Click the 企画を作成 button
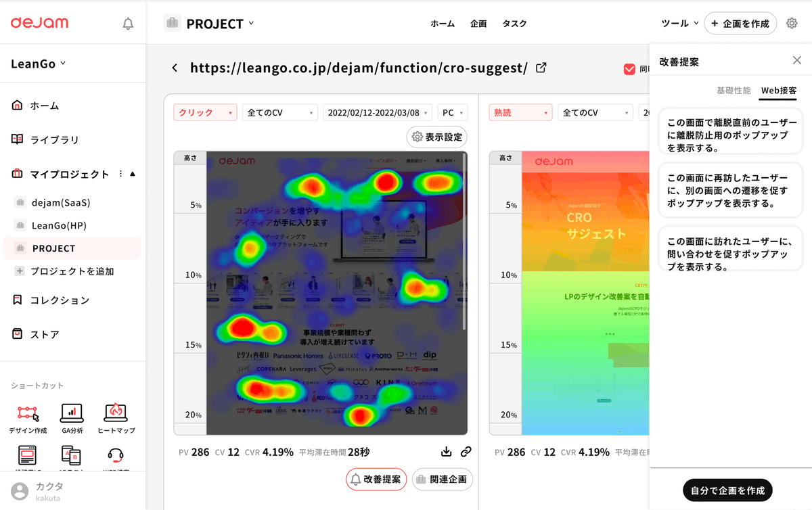The height and width of the screenshot is (510, 812). pyautogui.click(x=740, y=24)
